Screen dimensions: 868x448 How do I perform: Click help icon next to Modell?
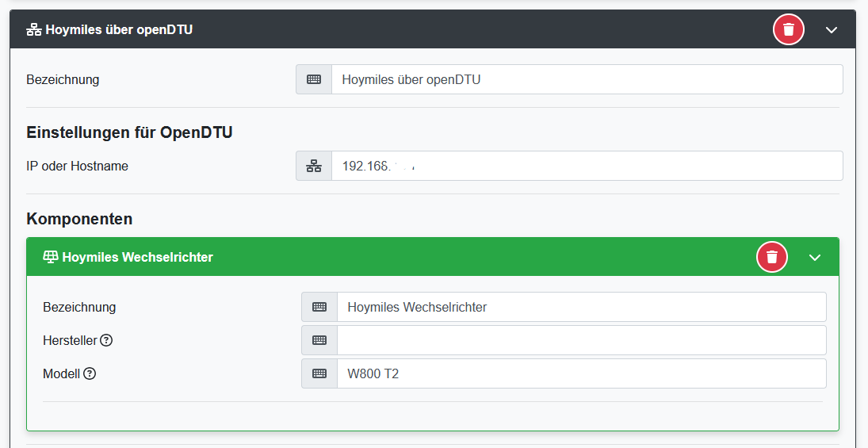90,373
